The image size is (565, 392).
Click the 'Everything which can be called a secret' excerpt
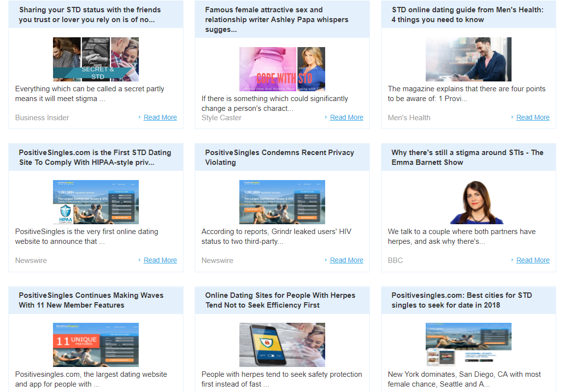point(90,94)
